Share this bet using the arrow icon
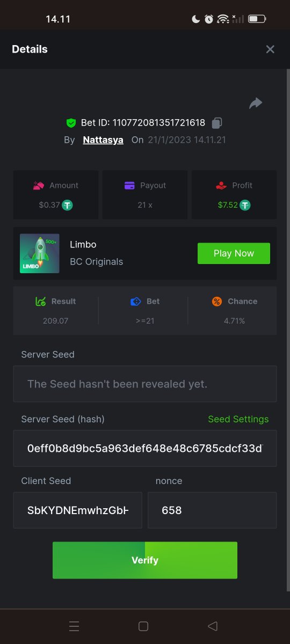290x644 pixels. (x=256, y=103)
